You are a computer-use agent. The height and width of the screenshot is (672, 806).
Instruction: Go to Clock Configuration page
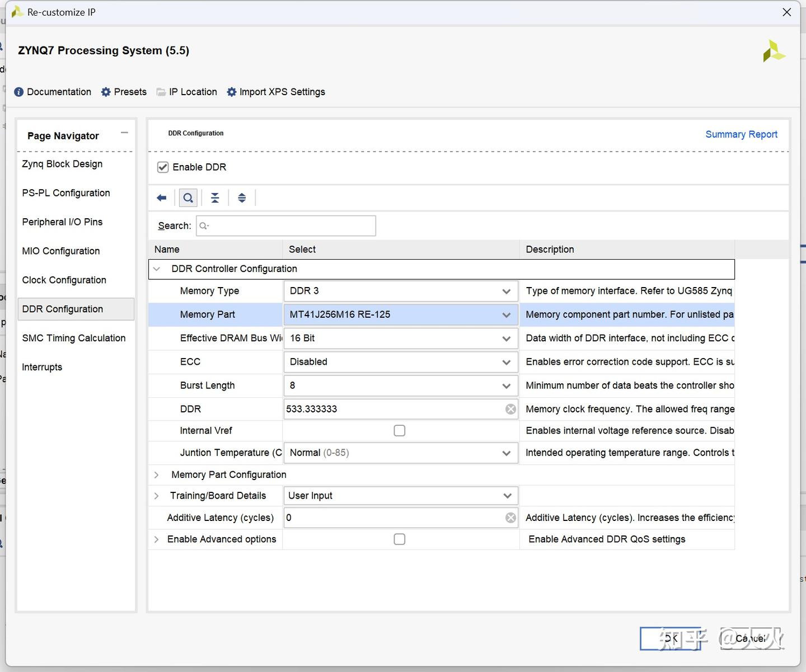(x=64, y=280)
